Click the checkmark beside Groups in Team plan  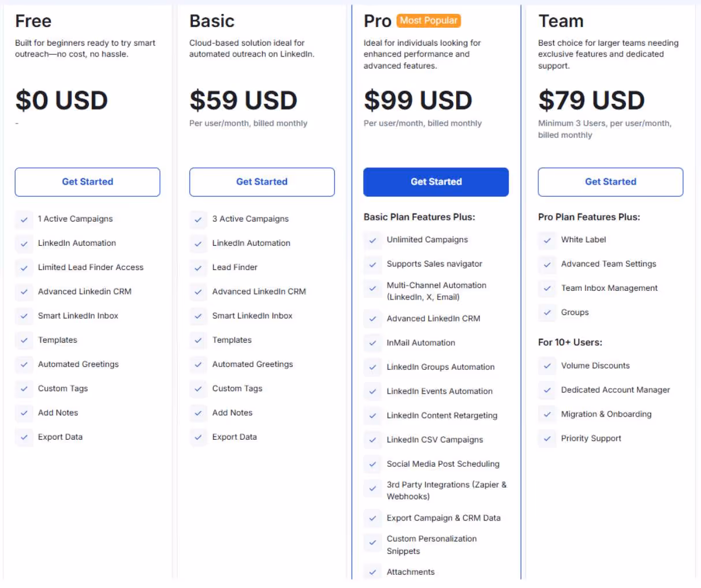(547, 313)
